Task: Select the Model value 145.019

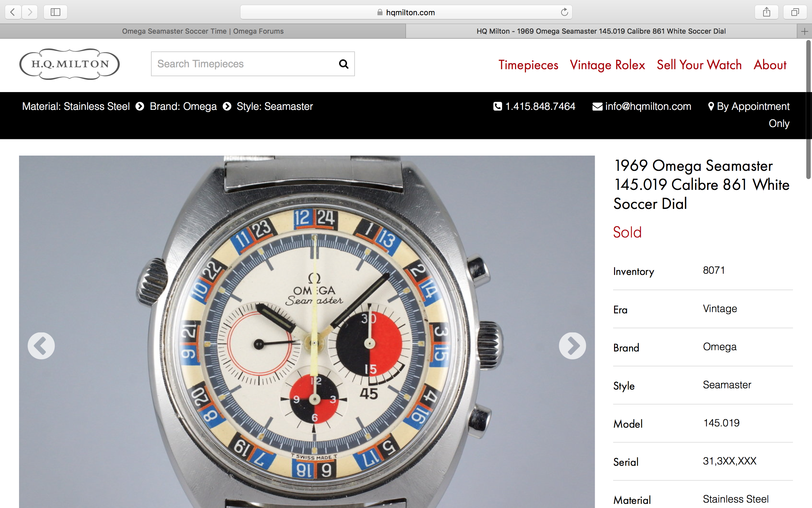Action: point(721,423)
